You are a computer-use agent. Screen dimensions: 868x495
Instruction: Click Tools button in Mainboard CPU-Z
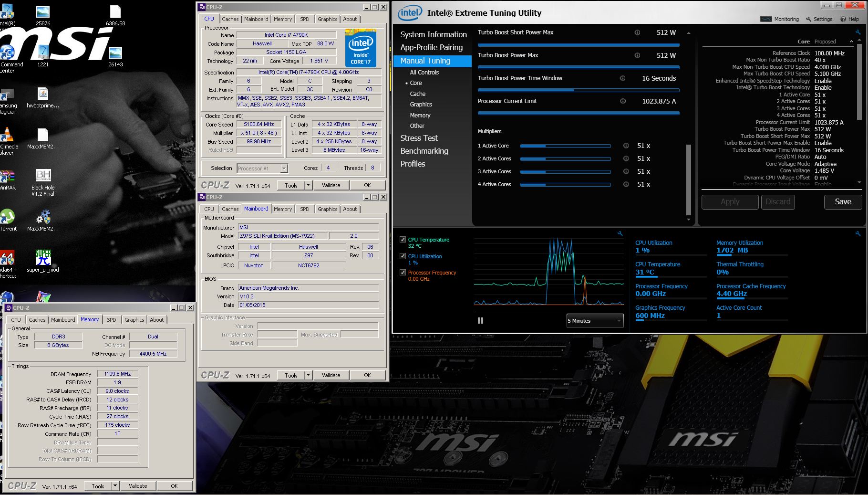point(291,375)
